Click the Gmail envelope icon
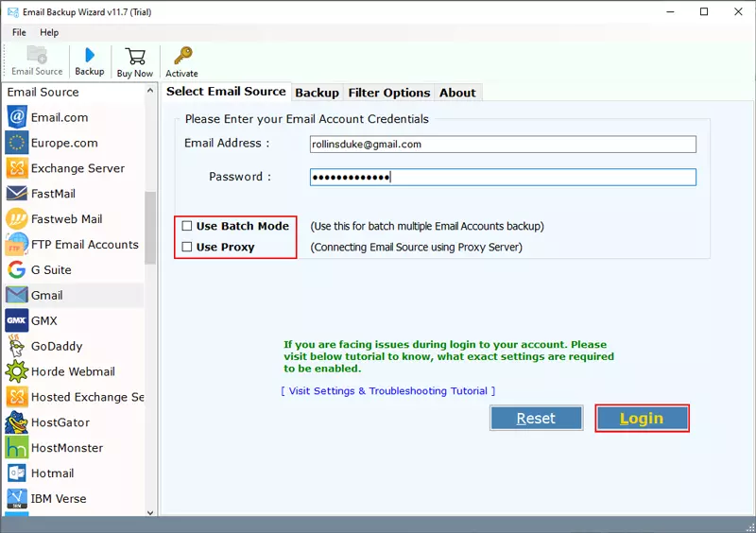This screenshot has height=533, width=756. (x=17, y=295)
